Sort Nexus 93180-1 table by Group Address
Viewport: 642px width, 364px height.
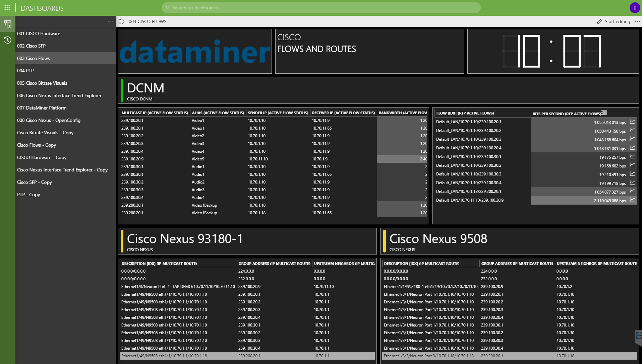coord(274,264)
